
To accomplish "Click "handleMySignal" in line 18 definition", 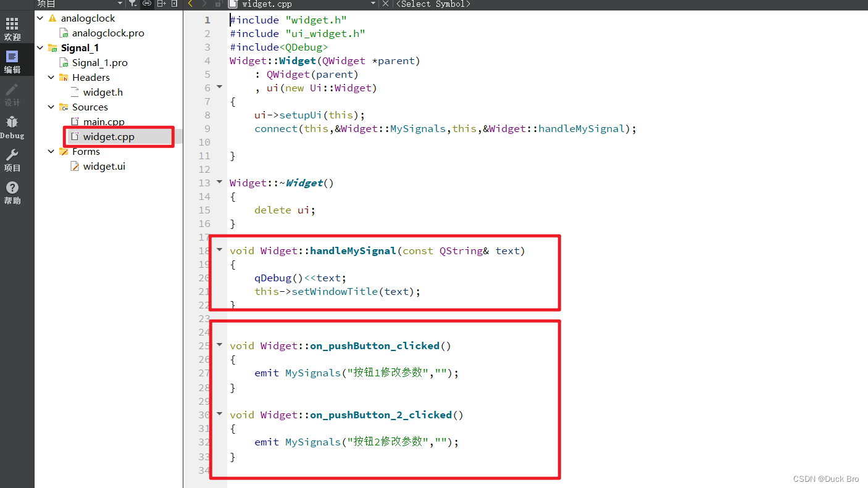I will 353,250.
